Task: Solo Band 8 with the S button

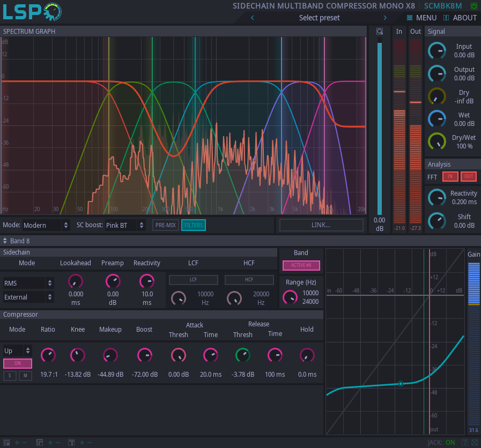Action: 9,376
